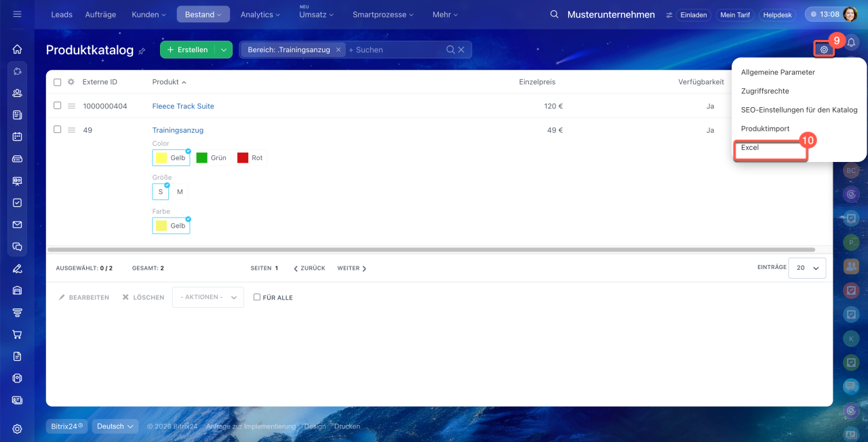The image size is (868, 442).
Task: Click the notifications bell icon
Action: point(850,43)
